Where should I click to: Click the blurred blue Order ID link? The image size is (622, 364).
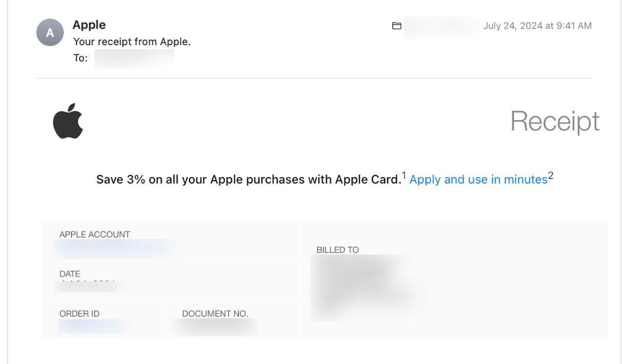(x=92, y=326)
